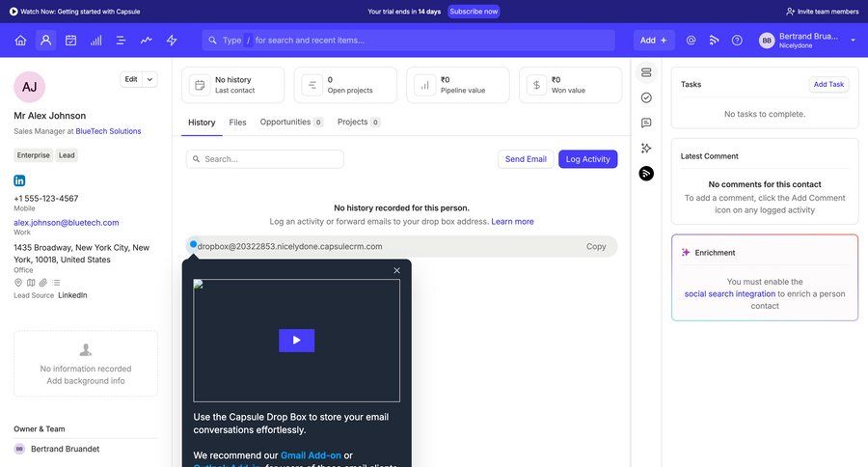Open the Workflow automation lightning icon
868x467 pixels.
click(x=172, y=41)
